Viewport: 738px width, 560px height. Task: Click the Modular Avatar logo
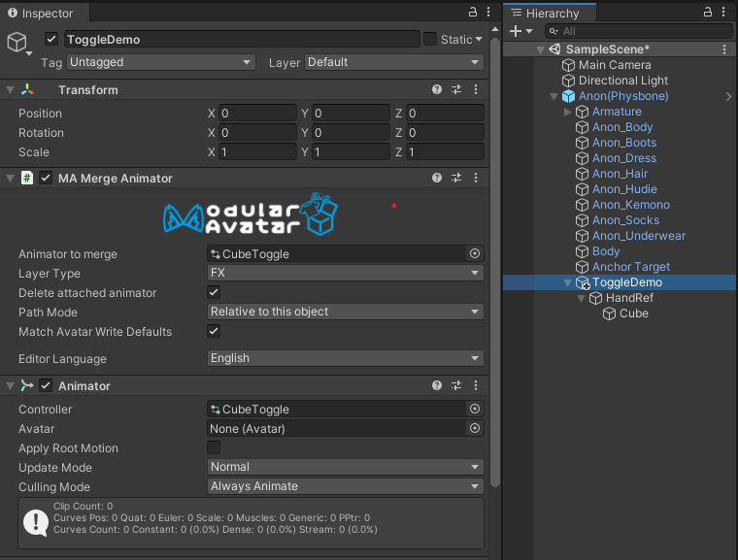click(251, 214)
